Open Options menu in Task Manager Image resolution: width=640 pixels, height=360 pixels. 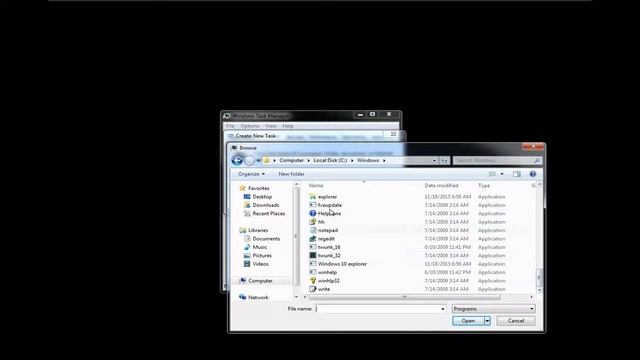pos(250,126)
